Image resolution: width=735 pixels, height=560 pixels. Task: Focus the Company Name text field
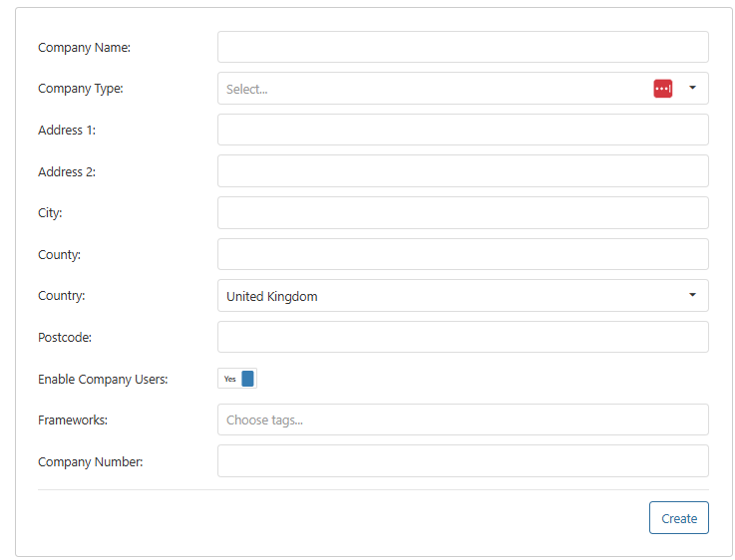click(463, 47)
